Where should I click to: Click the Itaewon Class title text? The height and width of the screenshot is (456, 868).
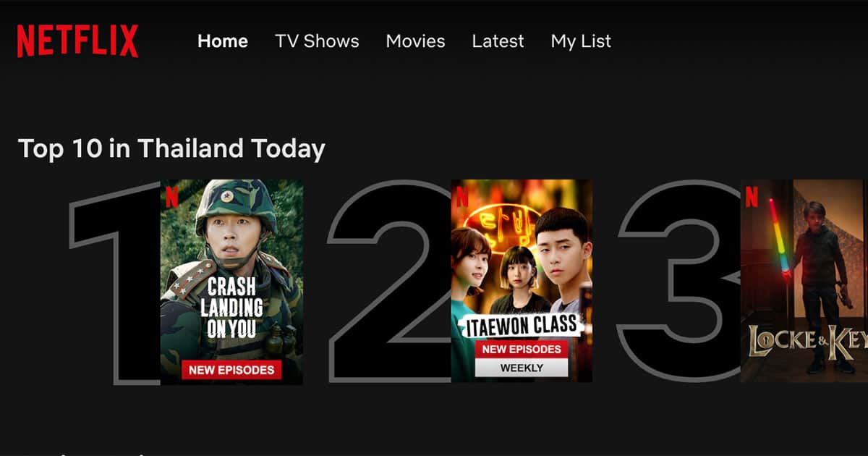point(522,326)
